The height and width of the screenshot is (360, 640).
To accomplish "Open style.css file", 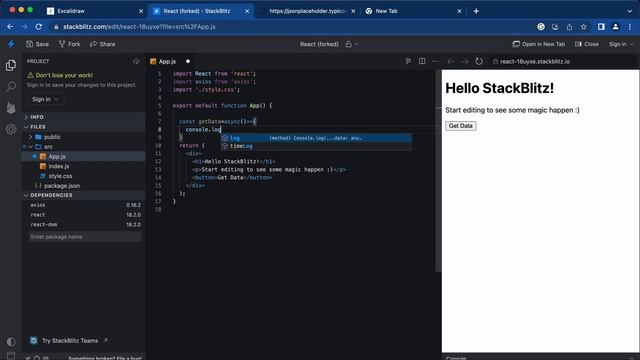I will 84,176.
